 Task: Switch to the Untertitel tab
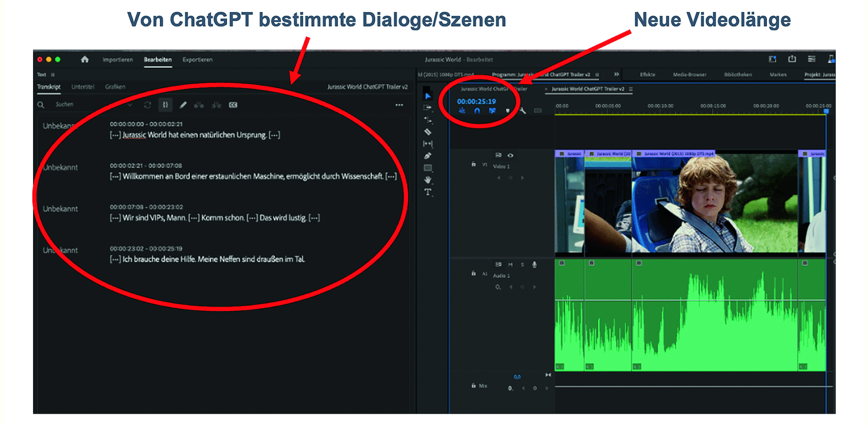click(83, 86)
